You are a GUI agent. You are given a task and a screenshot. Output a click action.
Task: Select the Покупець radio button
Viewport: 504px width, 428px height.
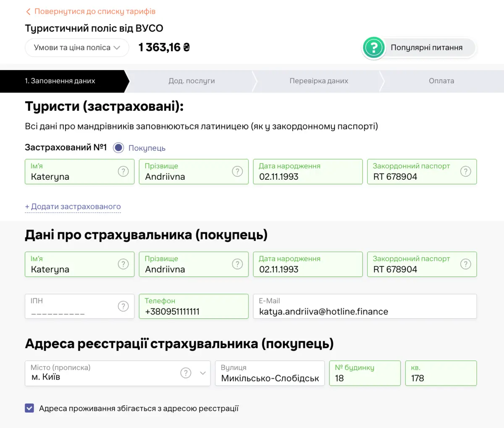[118, 148]
